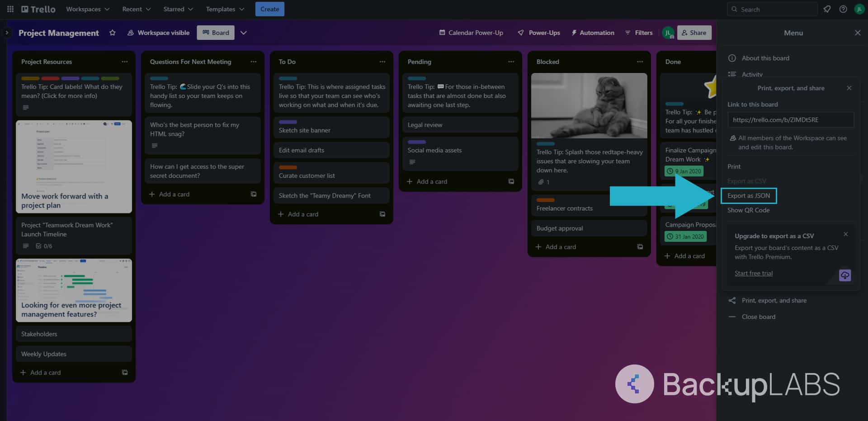Close the Menu panel
The height and width of the screenshot is (421, 868).
point(858,33)
